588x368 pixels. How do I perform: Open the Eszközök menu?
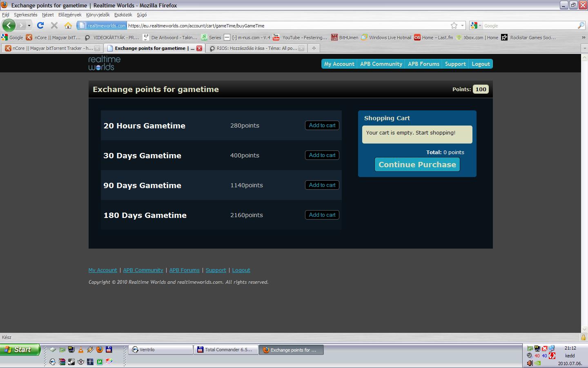tap(123, 15)
